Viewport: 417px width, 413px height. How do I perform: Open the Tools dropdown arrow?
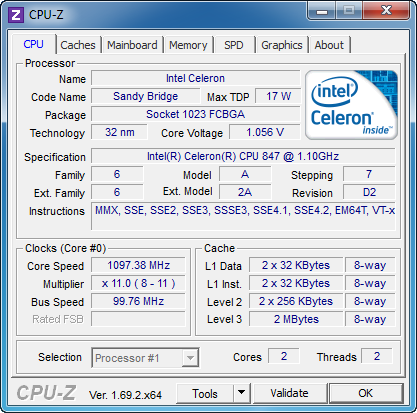[x=242, y=393]
